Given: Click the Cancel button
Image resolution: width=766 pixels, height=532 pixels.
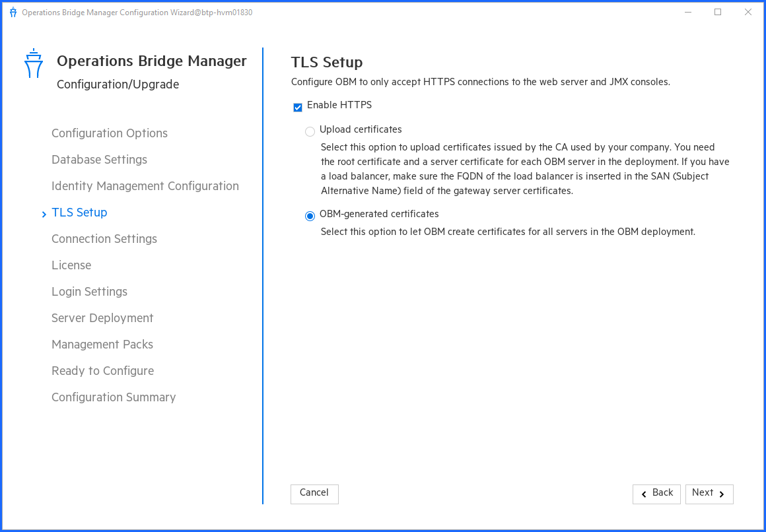Looking at the screenshot, I should pos(314,494).
